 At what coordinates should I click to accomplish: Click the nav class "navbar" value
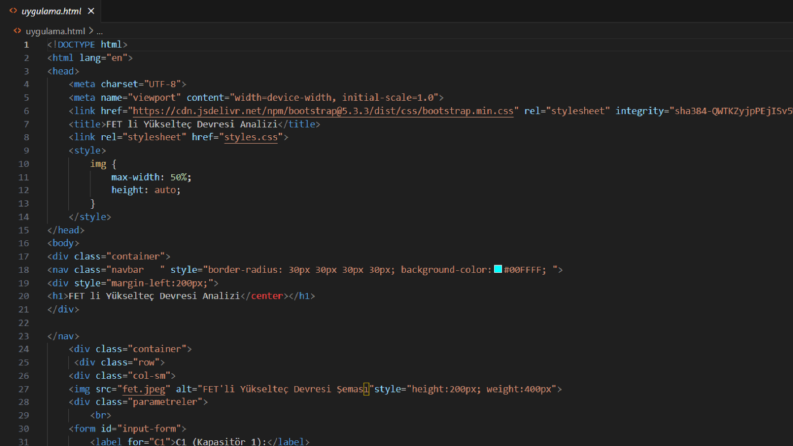coord(138,270)
